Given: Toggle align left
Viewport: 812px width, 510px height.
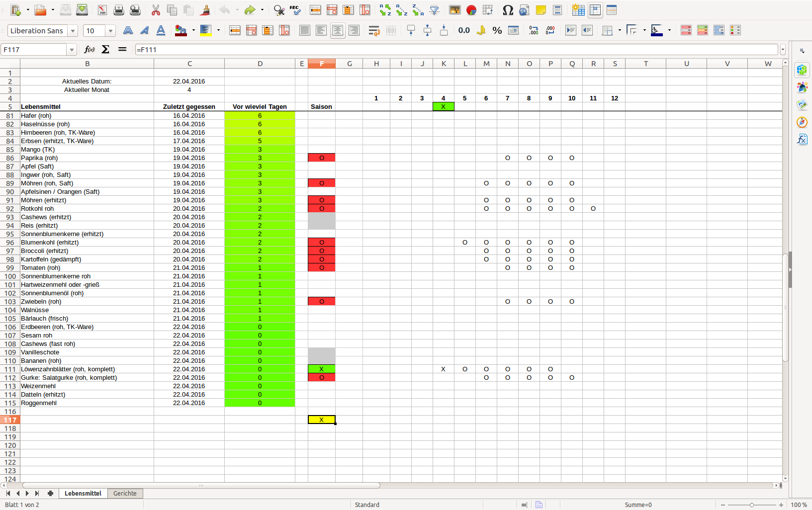Looking at the screenshot, I should tap(321, 30).
